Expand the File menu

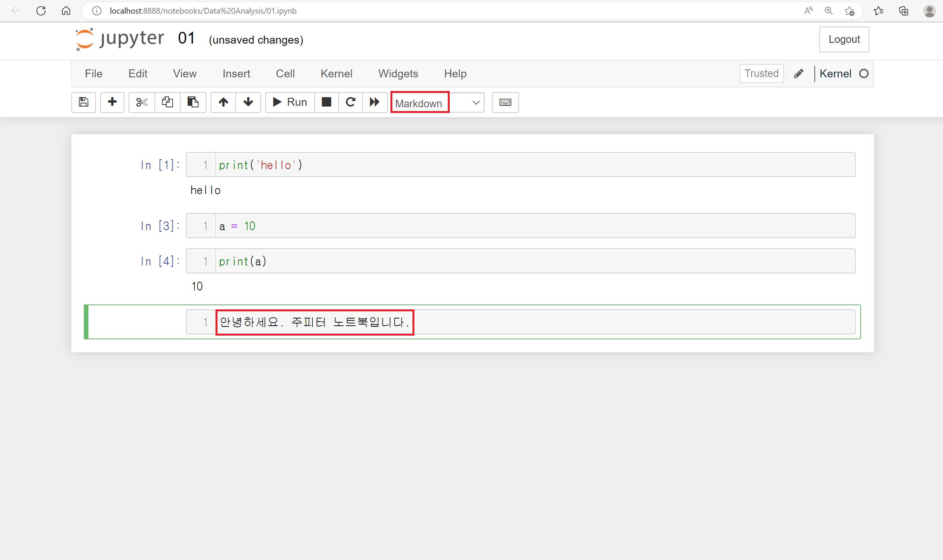coord(93,74)
